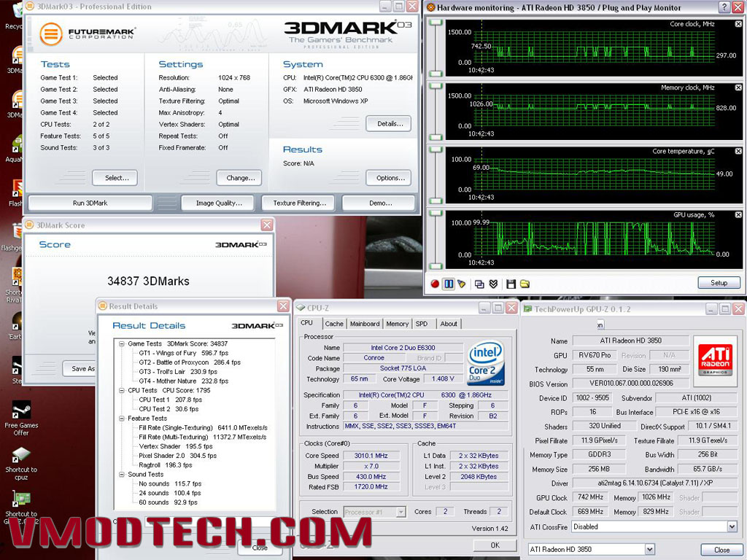
Task: Switch to the CPU tab in CPU-Z
Action: pyautogui.click(x=307, y=323)
